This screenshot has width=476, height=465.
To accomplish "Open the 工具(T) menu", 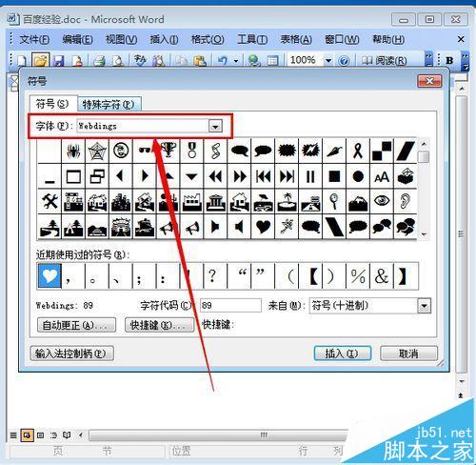I will (x=252, y=40).
